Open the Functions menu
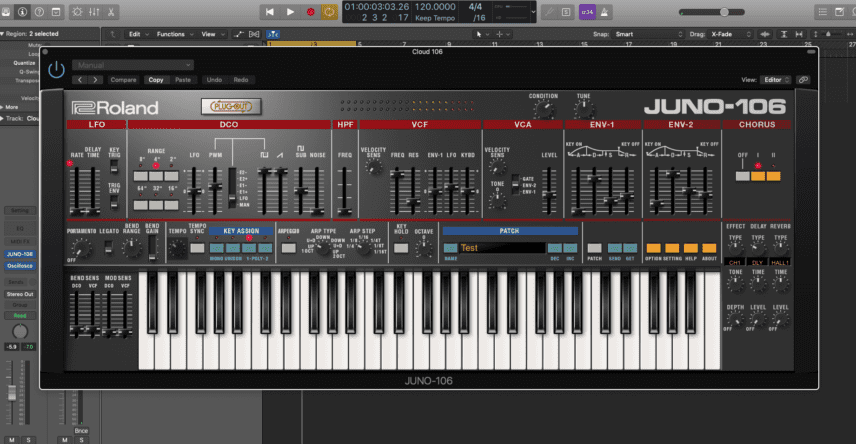856x444 pixels. (175, 34)
